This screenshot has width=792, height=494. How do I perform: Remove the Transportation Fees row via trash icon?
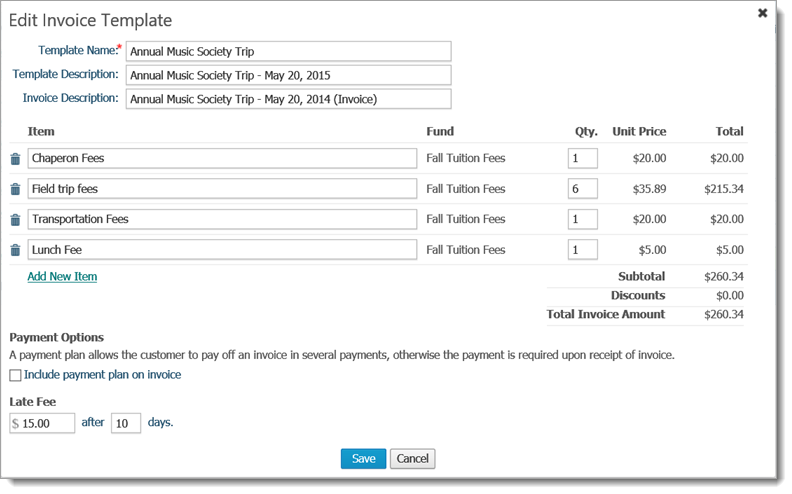click(x=15, y=220)
